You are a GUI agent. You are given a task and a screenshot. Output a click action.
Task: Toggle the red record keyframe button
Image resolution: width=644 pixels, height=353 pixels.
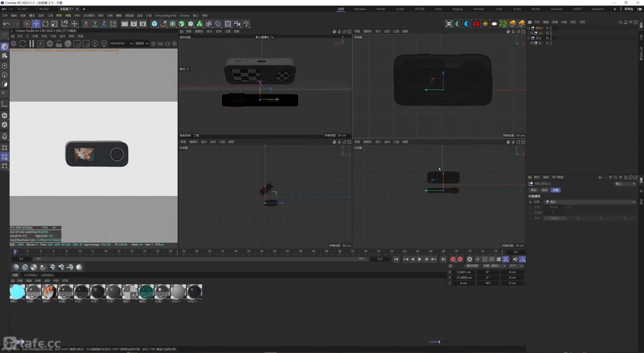pos(453,259)
